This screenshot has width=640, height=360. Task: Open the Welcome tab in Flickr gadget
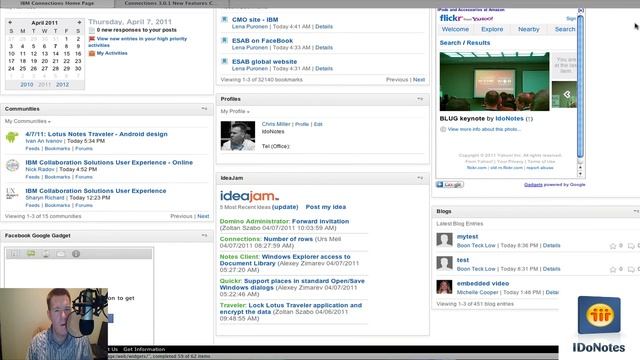tap(456, 29)
